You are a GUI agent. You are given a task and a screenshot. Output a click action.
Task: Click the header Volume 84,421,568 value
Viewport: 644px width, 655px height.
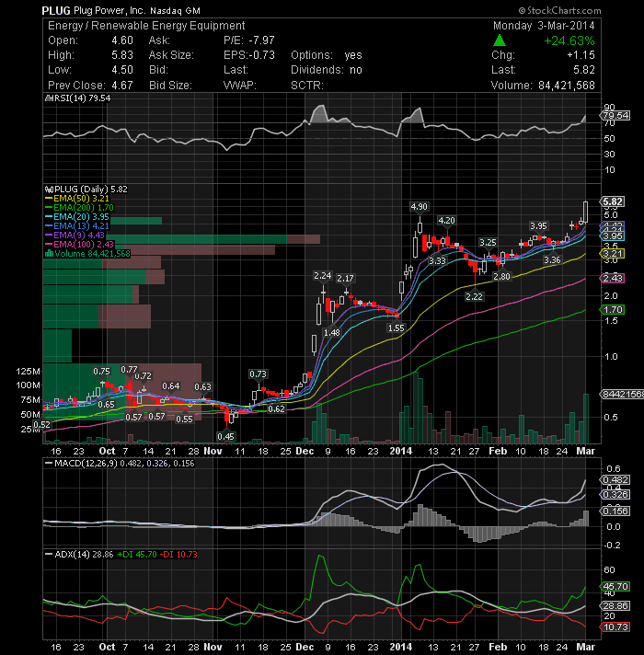(567, 86)
